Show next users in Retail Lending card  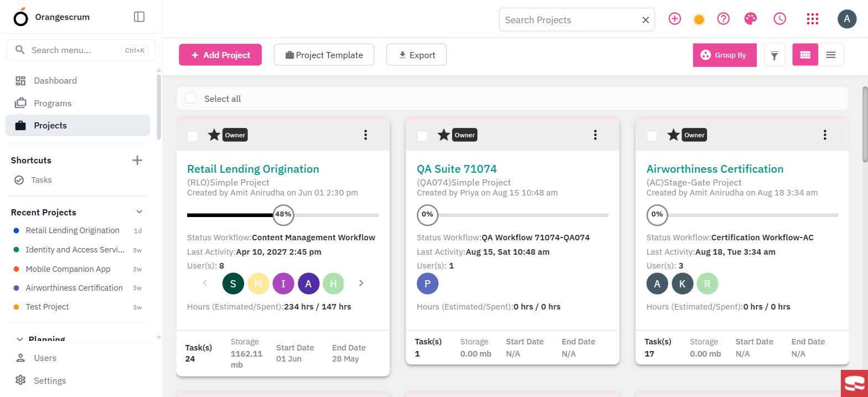point(361,283)
